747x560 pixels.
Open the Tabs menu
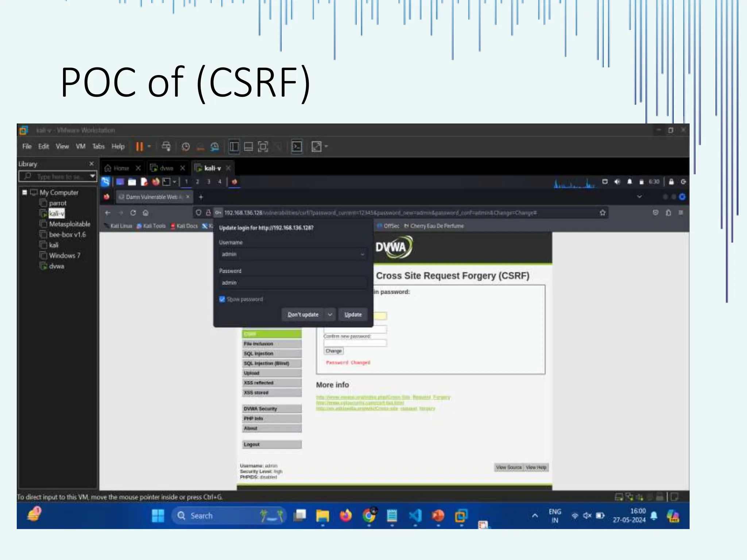98,146
